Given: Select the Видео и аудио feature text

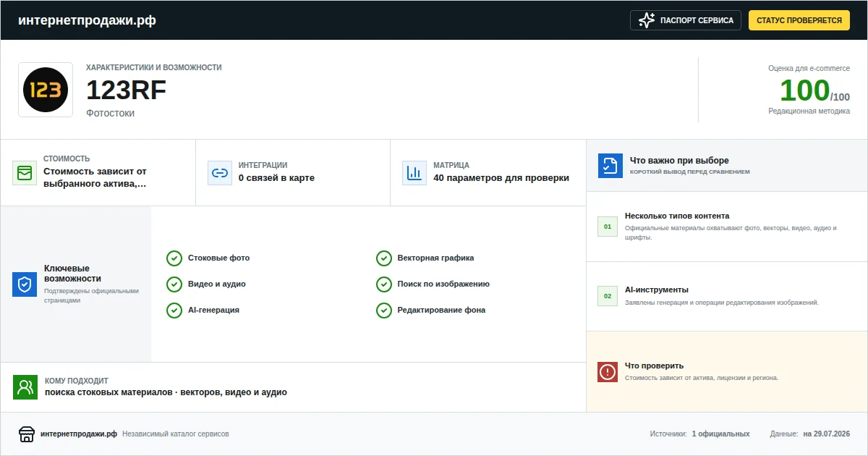Looking at the screenshot, I should pyautogui.click(x=217, y=284).
